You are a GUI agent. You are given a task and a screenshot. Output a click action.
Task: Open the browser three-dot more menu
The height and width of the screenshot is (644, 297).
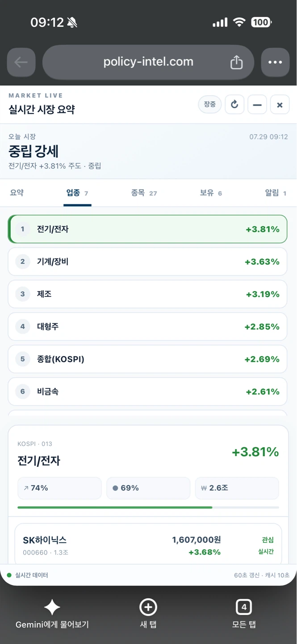tap(275, 62)
